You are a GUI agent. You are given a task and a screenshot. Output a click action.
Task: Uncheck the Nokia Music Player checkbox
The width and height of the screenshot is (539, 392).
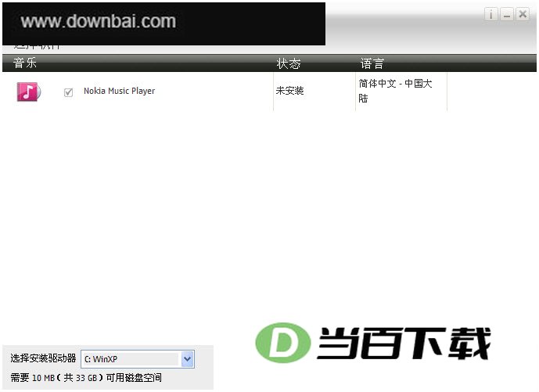pyautogui.click(x=68, y=92)
